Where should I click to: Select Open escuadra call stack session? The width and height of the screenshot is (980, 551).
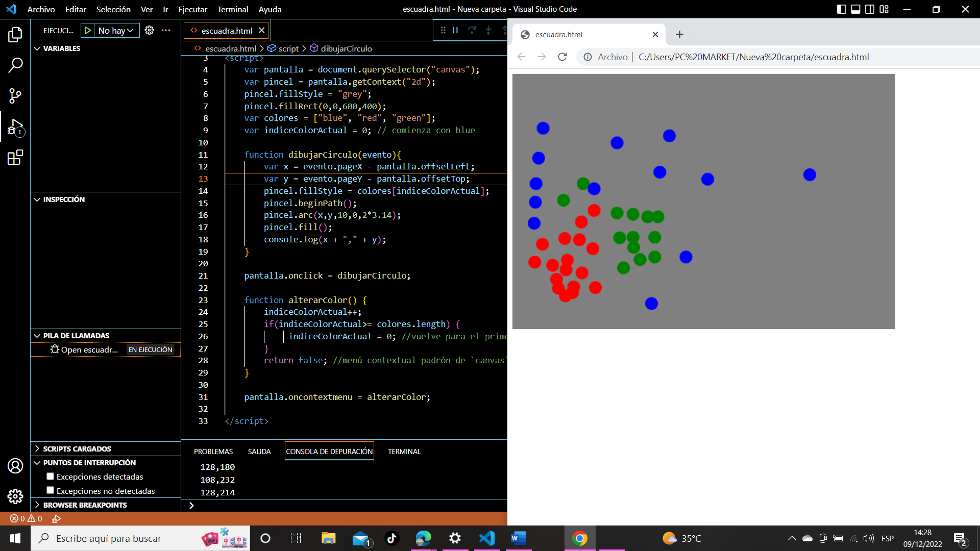pos(106,349)
